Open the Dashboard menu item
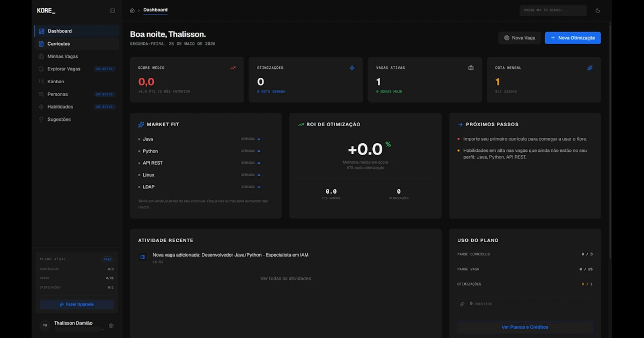 [77, 31]
